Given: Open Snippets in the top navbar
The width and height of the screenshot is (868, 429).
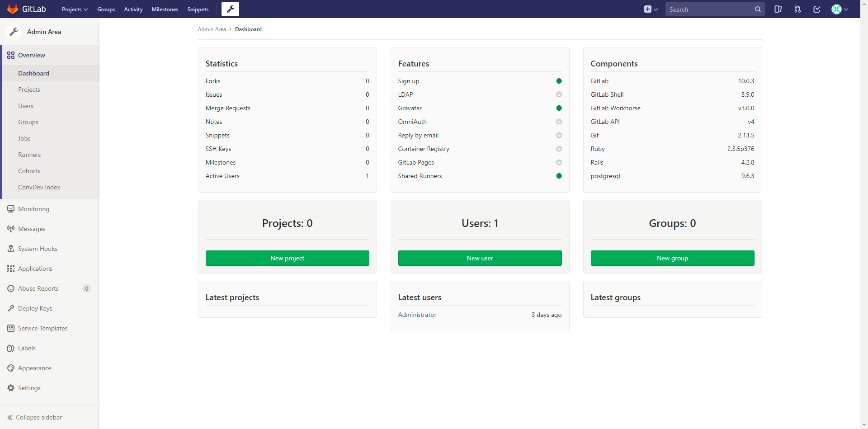Looking at the screenshot, I should pyautogui.click(x=198, y=9).
